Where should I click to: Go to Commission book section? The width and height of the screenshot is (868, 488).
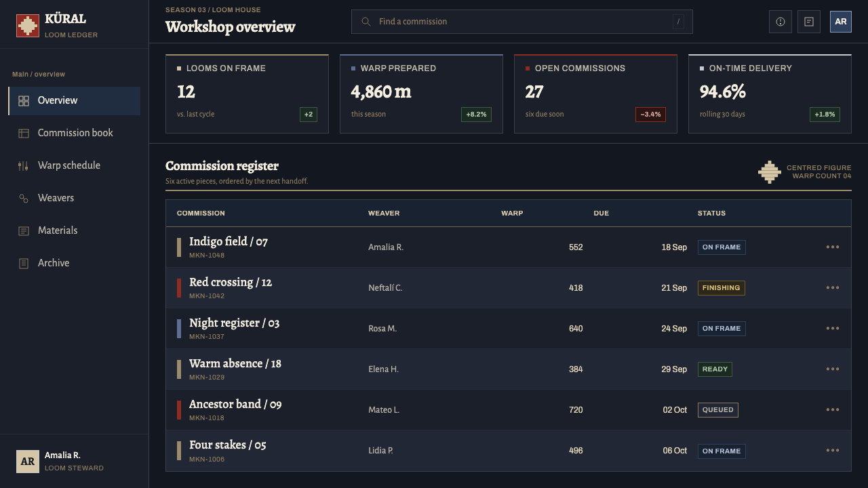75,134
